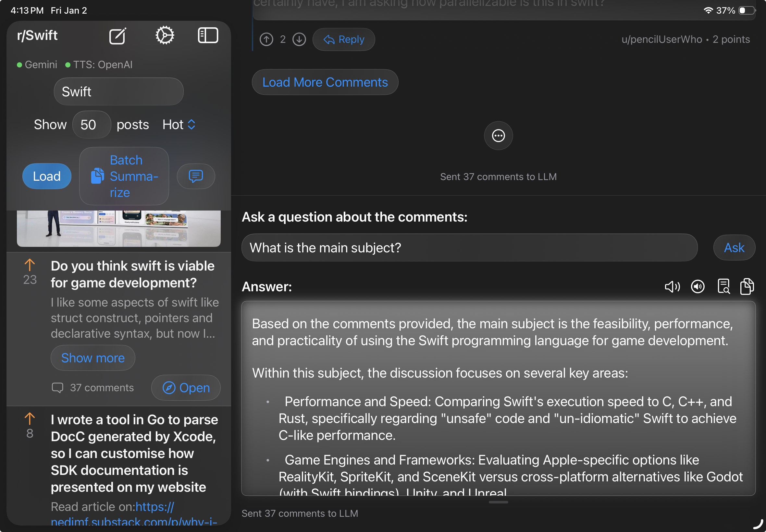The image size is (766, 532).
Task: Click the TTS: OpenAI status indicator
Action: (99, 64)
